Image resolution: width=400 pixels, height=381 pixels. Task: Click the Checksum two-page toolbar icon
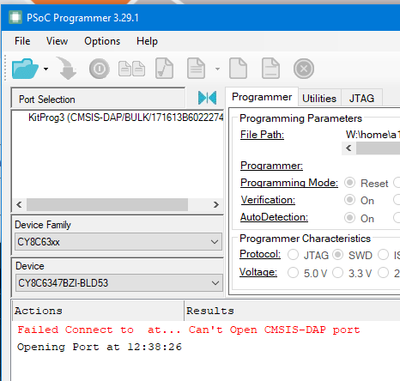pos(132,69)
